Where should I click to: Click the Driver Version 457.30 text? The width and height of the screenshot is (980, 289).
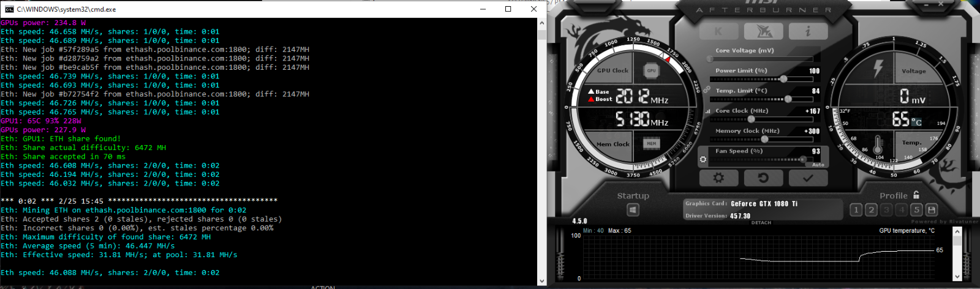pyautogui.click(x=718, y=216)
